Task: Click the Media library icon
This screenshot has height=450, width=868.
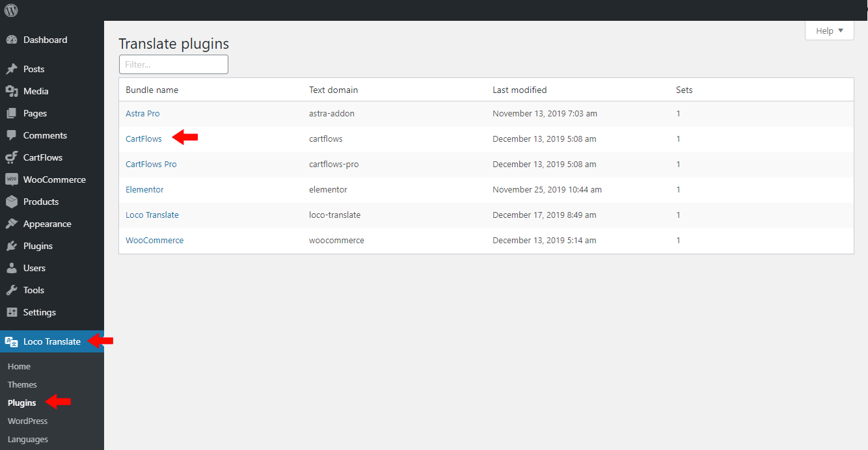Action: pyautogui.click(x=11, y=91)
